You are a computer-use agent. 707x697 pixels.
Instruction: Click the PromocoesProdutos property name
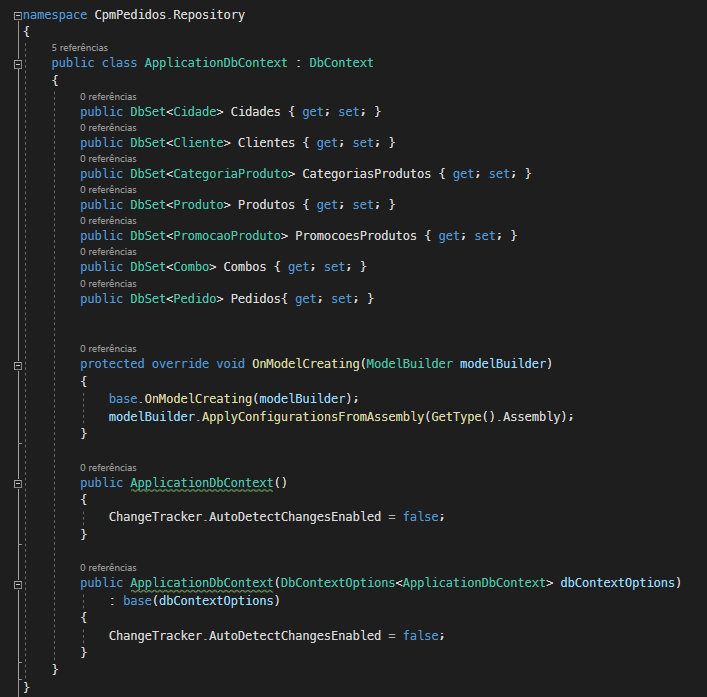[356, 236]
